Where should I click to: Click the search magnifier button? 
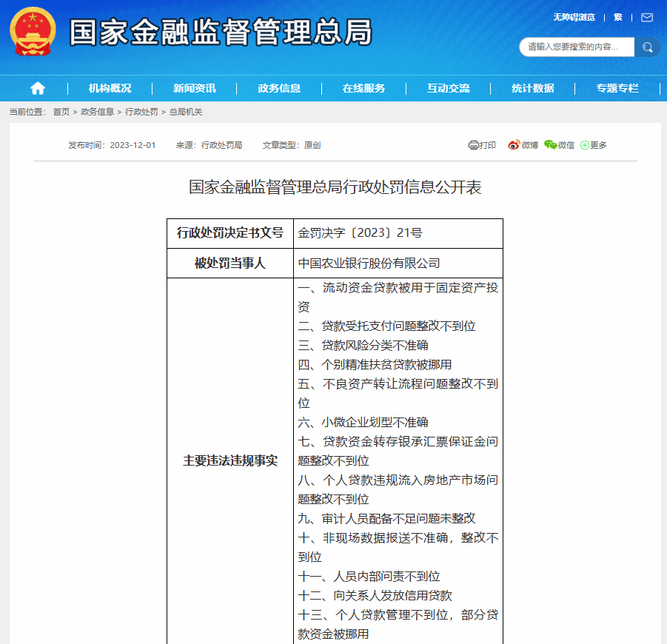tap(647, 47)
